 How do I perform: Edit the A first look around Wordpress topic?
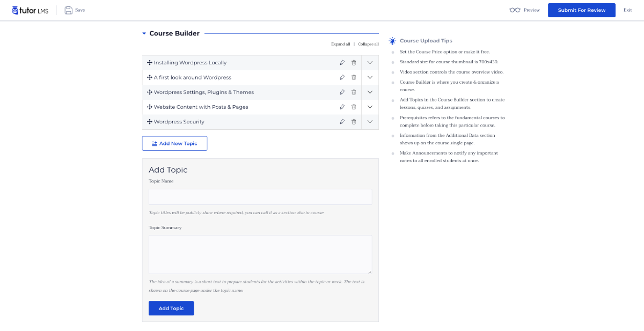click(x=342, y=77)
